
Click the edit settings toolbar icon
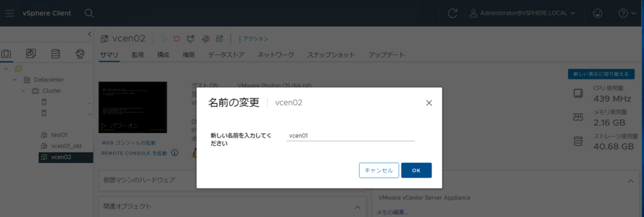[205, 39]
